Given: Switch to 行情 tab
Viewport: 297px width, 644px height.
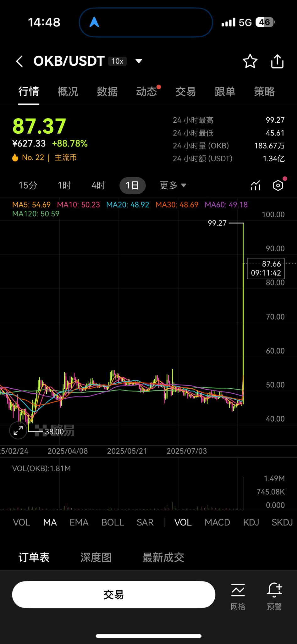Looking at the screenshot, I should tap(29, 92).
